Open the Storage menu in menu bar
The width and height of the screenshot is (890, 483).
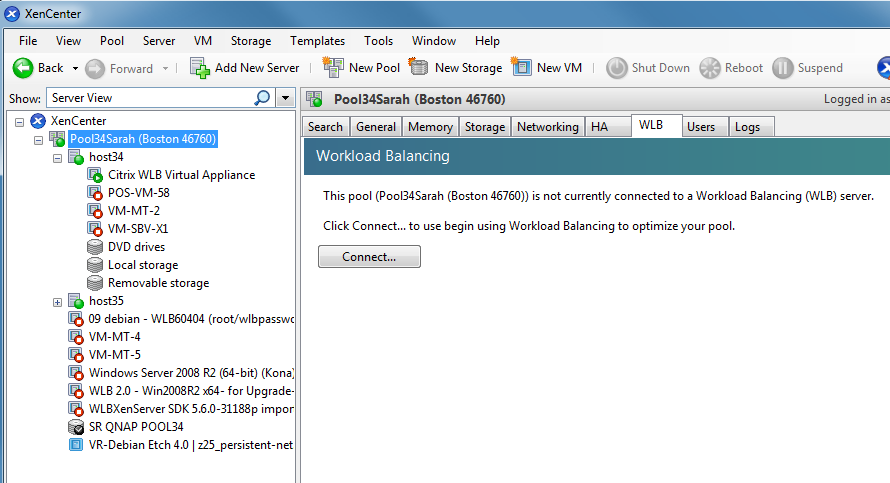(251, 41)
